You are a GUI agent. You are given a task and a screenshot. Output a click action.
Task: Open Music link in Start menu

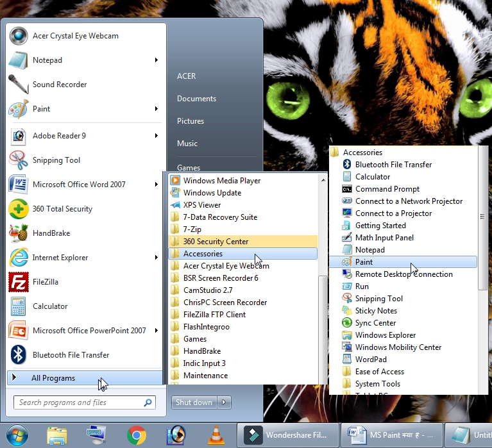tap(187, 144)
